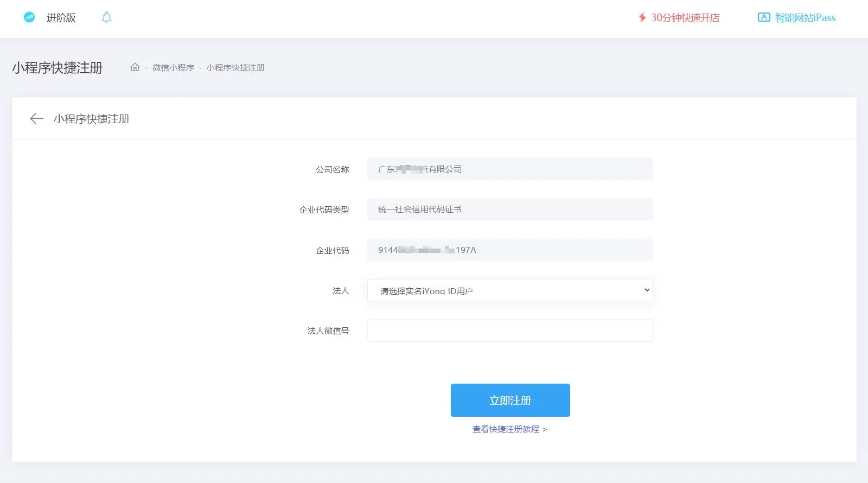Click the 企业代码 field
This screenshot has height=483, width=868.
[x=510, y=250]
